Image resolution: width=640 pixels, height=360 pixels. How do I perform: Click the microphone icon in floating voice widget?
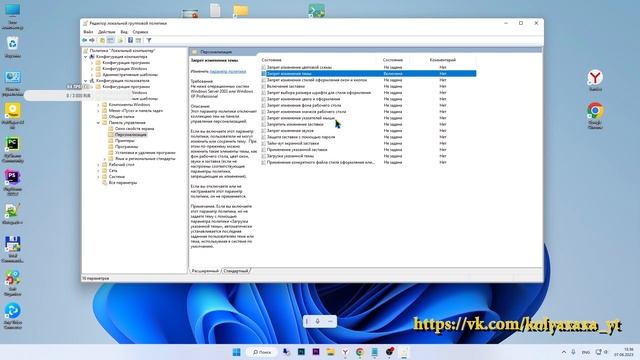click(x=318, y=321)
